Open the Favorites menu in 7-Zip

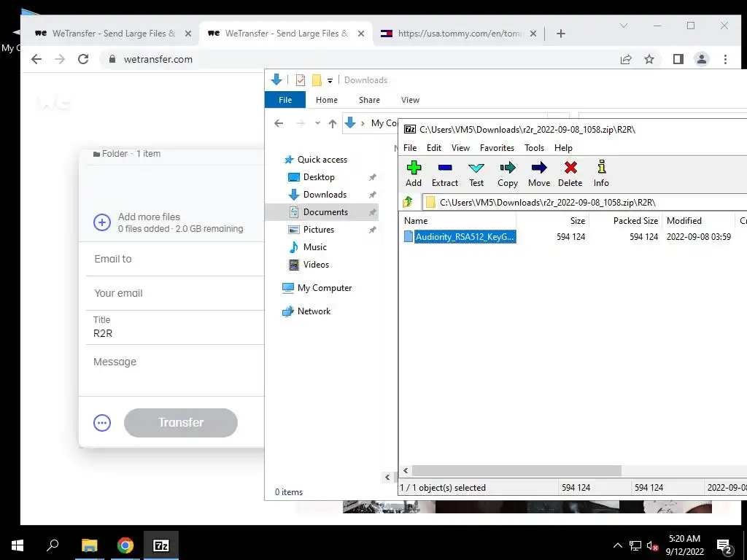click(x=497, y=148)
